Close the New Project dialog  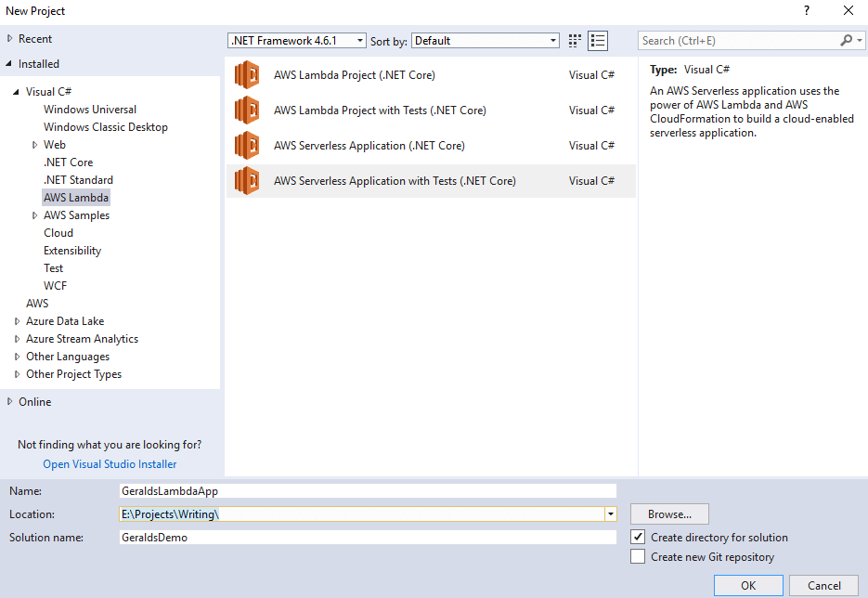pos(849,10)
